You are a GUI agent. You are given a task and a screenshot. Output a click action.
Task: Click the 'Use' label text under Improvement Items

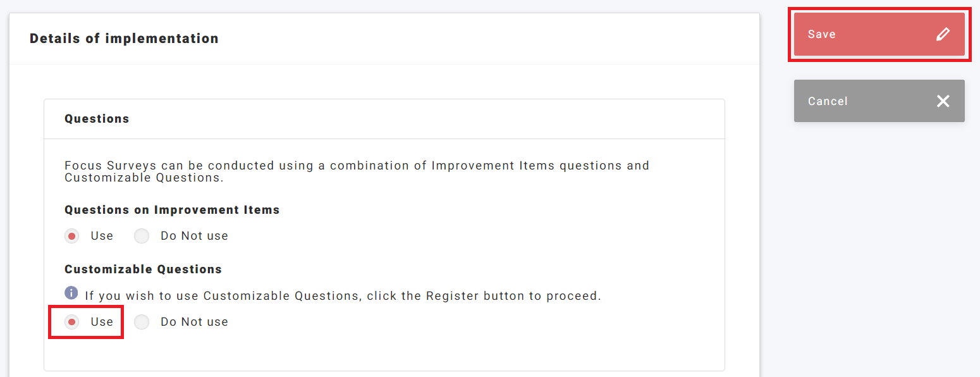coord(102,236)
